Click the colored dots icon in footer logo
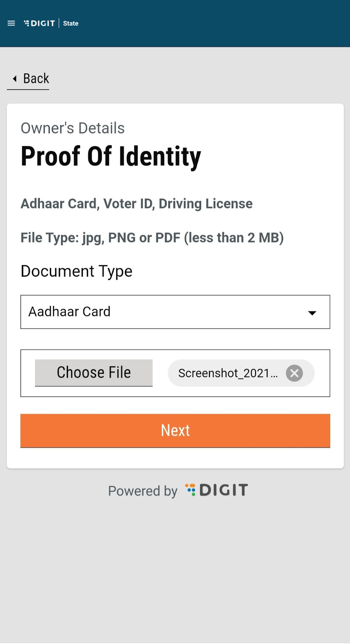The image size is (350, 644). pos(190,489)
